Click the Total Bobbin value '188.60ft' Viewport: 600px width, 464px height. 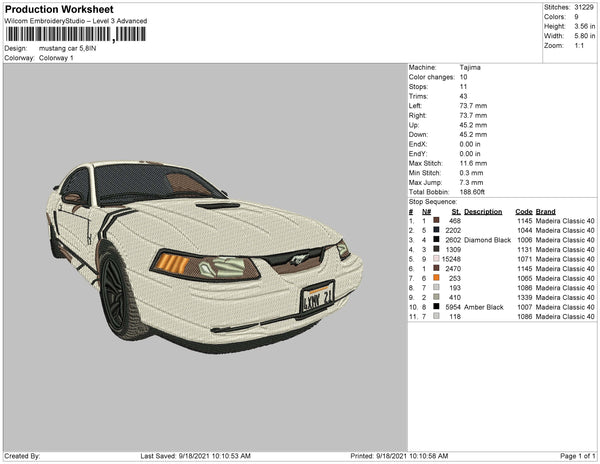tap(472, 192)
